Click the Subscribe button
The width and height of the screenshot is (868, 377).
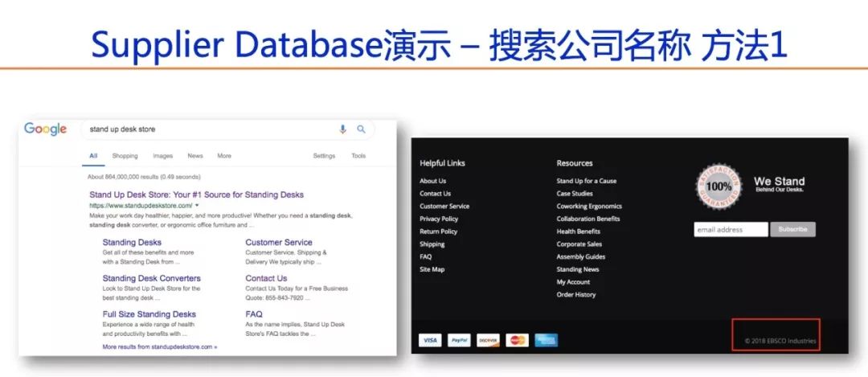(792, 229)
